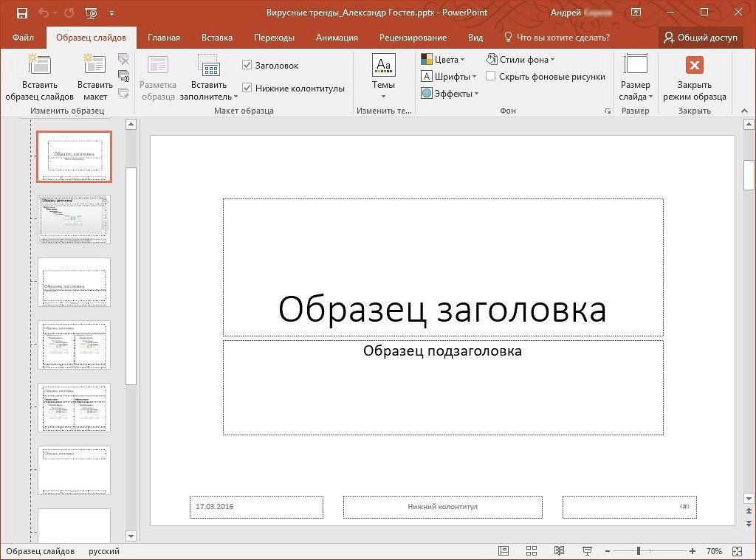Image resolution: width=756 pixels, height=560 pixels.
Task: Open the Шрифты dropdown
Action: pos(448,76)
